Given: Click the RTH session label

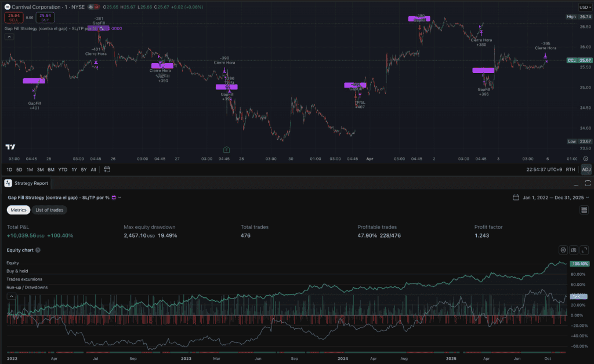Looking at the screenshot, I should point(570,169).
